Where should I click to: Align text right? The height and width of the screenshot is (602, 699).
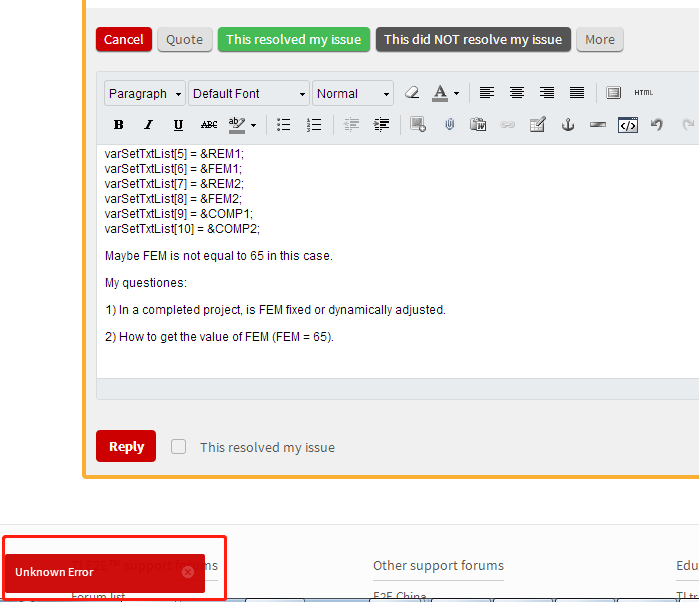point(547,93)
